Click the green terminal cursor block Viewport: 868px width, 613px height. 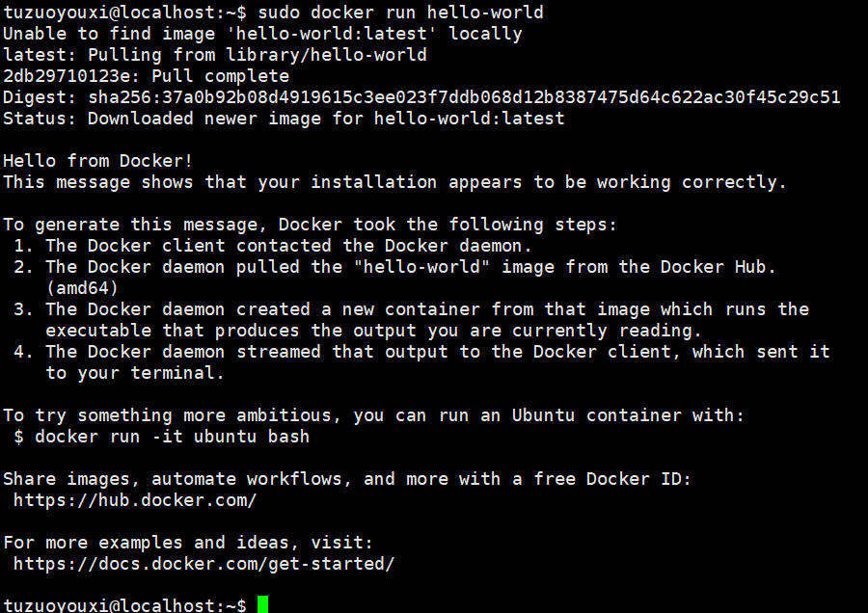(263, 604)
